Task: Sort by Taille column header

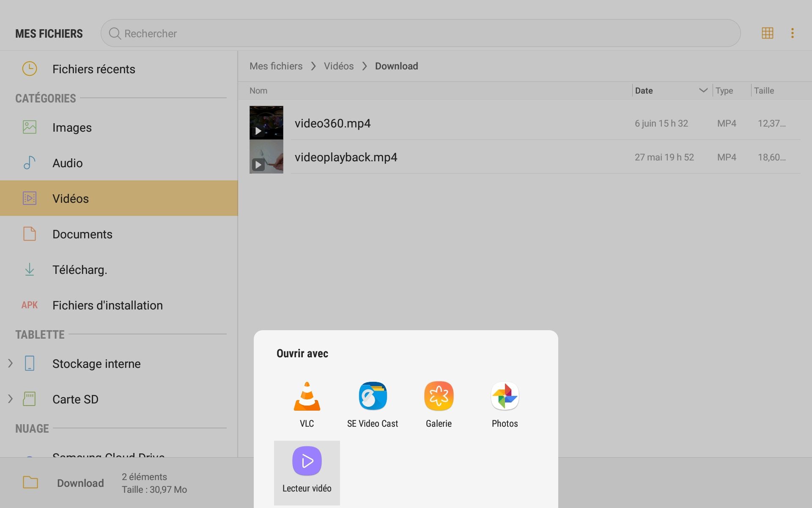Action: (x=764, y=91)
